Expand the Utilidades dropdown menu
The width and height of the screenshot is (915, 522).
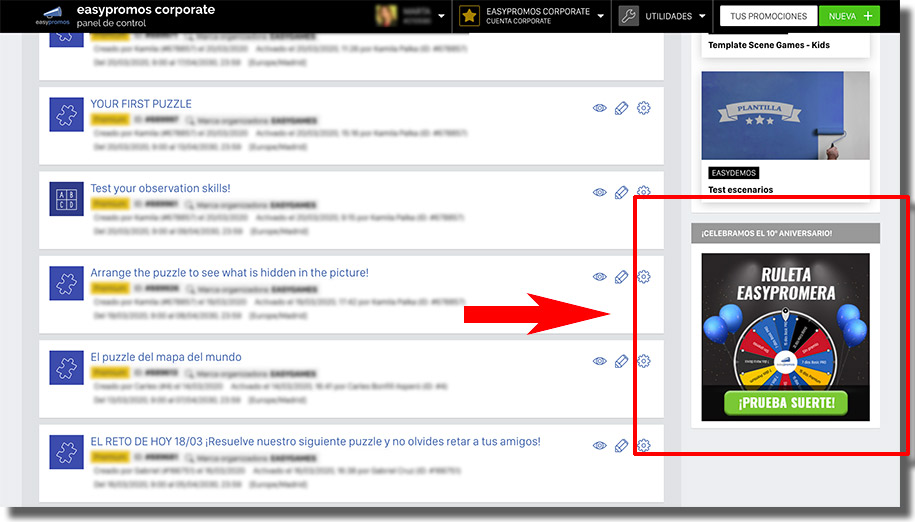click(702, 17)
